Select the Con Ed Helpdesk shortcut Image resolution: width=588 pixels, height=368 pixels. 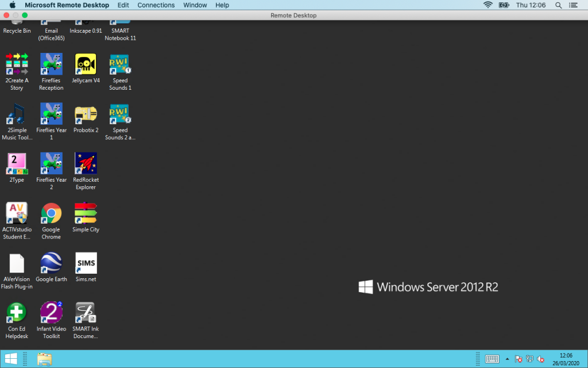pos(17,320)
